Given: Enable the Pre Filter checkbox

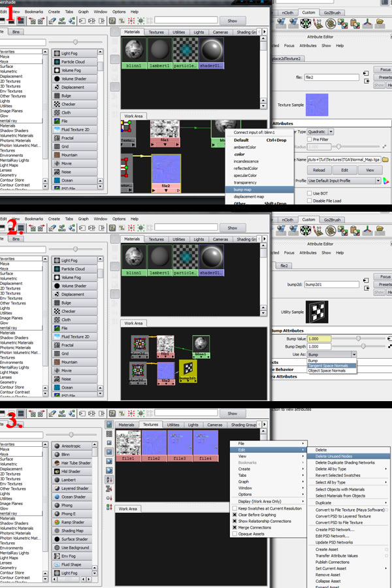Looking at the screenshot, I should click(310, 139).
